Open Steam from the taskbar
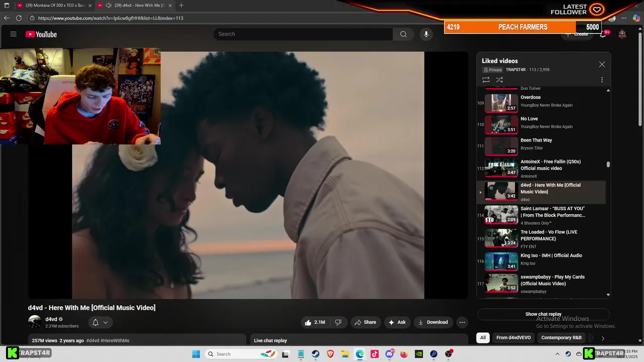644x362 pixels. [315, 354]
